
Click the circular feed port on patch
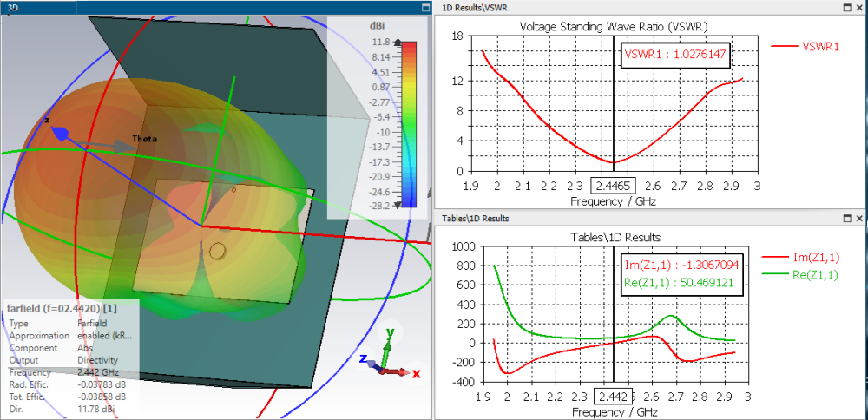coord(218,252)
